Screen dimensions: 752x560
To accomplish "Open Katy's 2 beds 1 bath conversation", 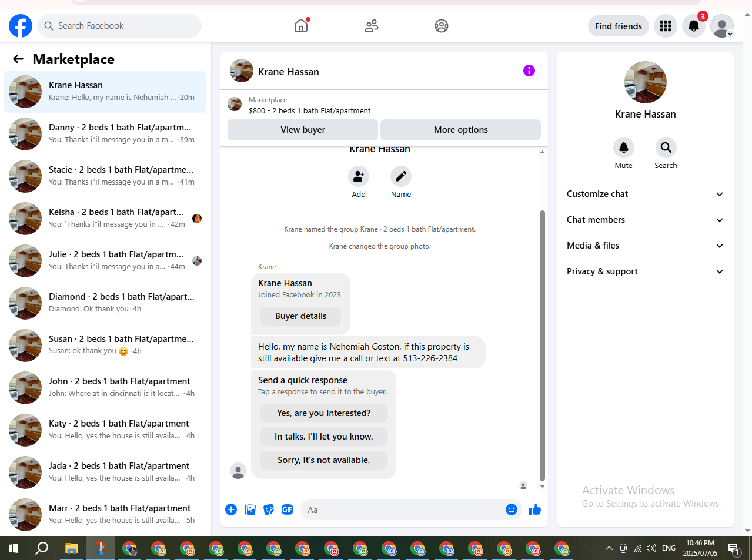I will click(x=105, y=430).
